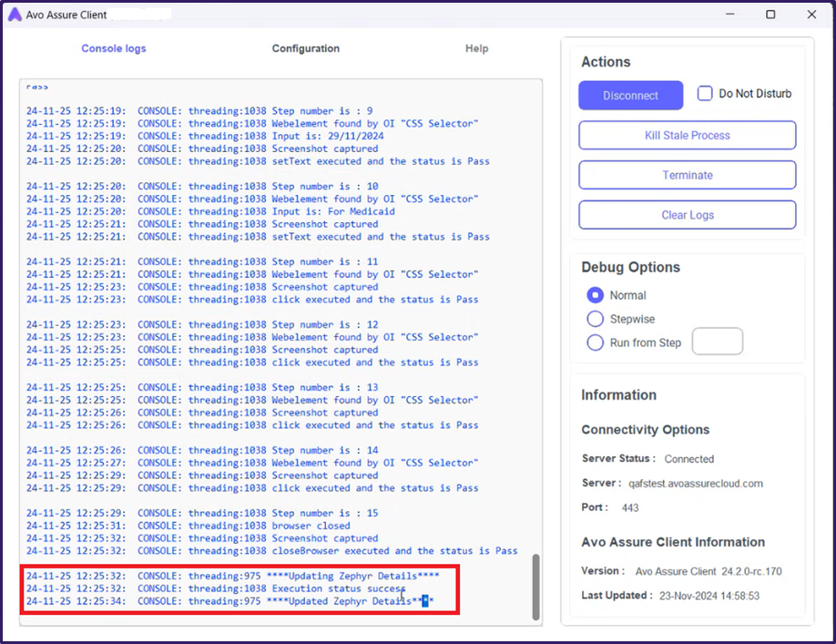The height and width of the screenshot is (644, 836).
Task: Click the Avo Assure logo in title bar
Action: coord(14,15)
